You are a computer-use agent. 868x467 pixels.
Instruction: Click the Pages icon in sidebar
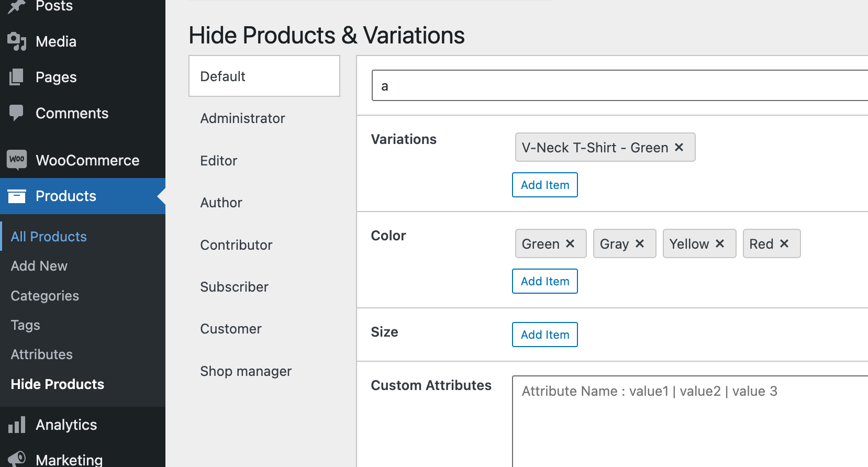[x=17, y=77]
